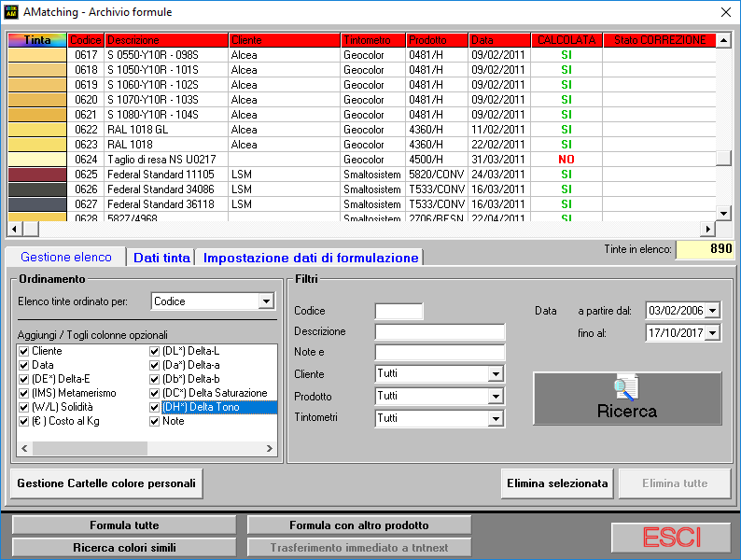Click the Formula tutte button

point(124,525)
